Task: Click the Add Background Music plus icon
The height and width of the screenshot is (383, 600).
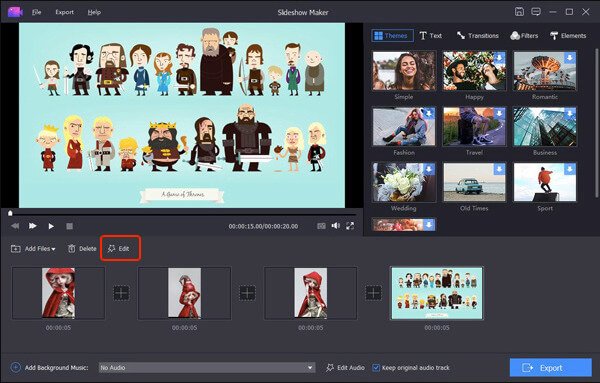Action: (15, 368)
